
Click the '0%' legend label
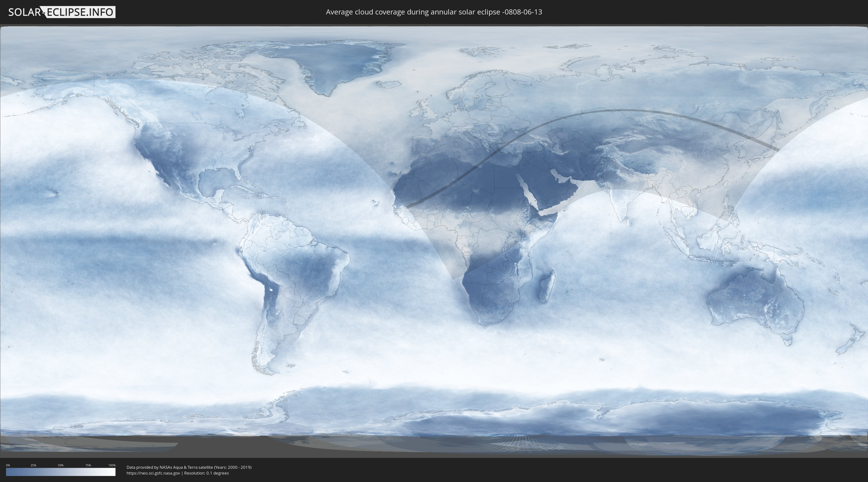click(8, 465)
